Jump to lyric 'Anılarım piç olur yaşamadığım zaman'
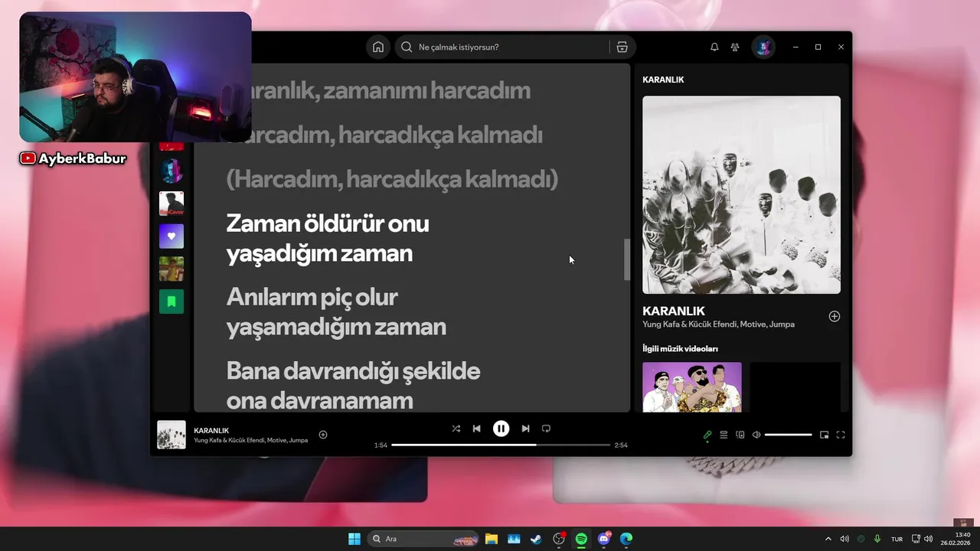 point(336,311)
